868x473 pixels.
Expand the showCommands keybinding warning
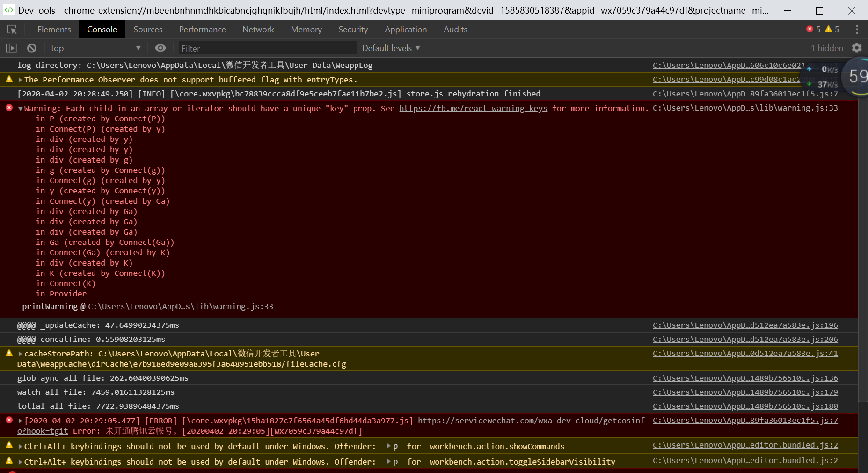tap(20, 447)
